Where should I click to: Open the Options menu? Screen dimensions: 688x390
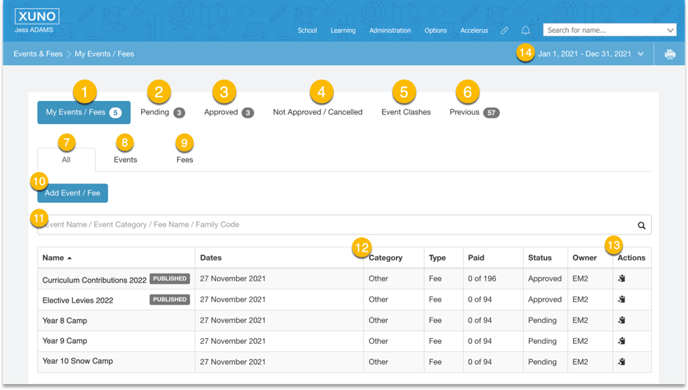[x=436, y=30]
